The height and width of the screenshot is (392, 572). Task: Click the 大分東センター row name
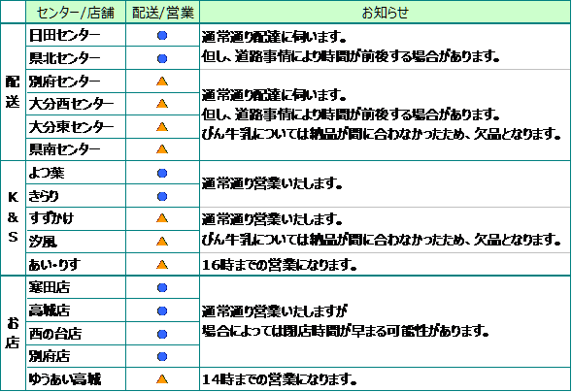point(71,127)
